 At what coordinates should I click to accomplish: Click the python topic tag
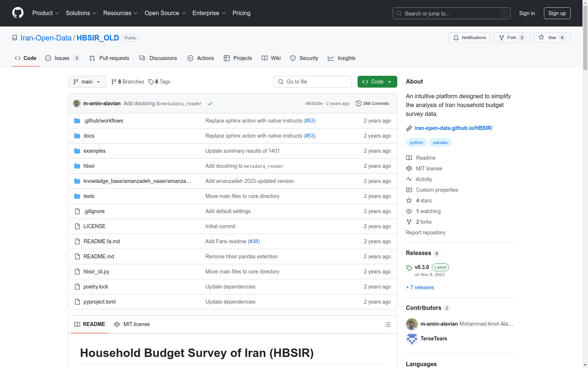tap(416, 142)
